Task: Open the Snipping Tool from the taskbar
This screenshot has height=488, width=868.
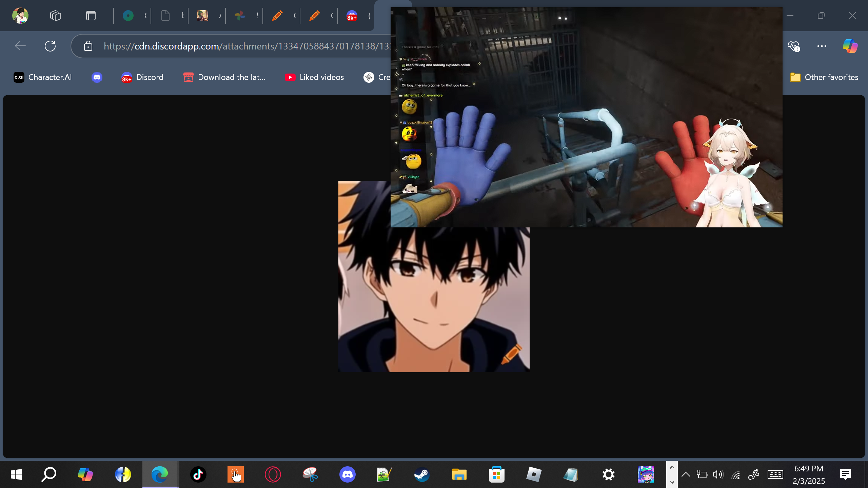Action: point(310,474)
